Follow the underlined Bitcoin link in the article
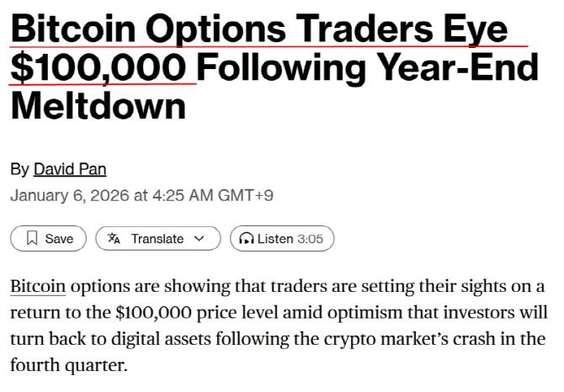Image resolution: width=564 pixels, height=392 pixels. click(38, 287)
